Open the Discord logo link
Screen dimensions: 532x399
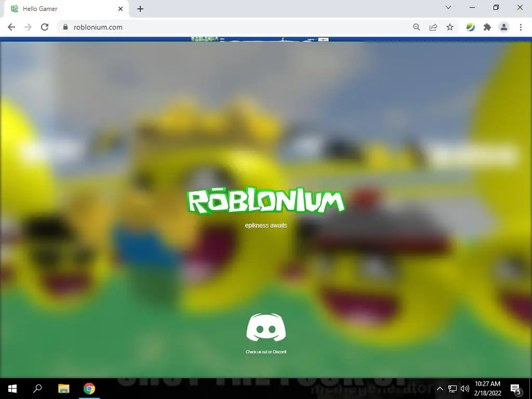(x=266, y=327)
